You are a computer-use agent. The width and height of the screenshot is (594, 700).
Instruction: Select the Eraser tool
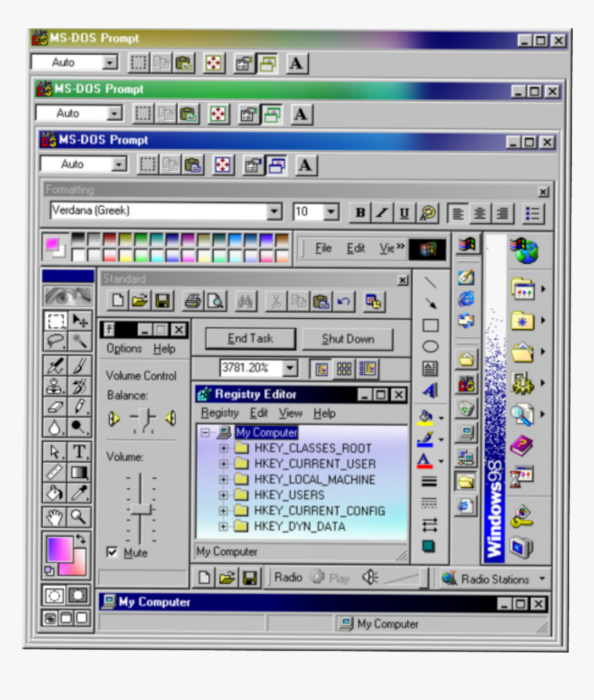(x=56, y=407)
